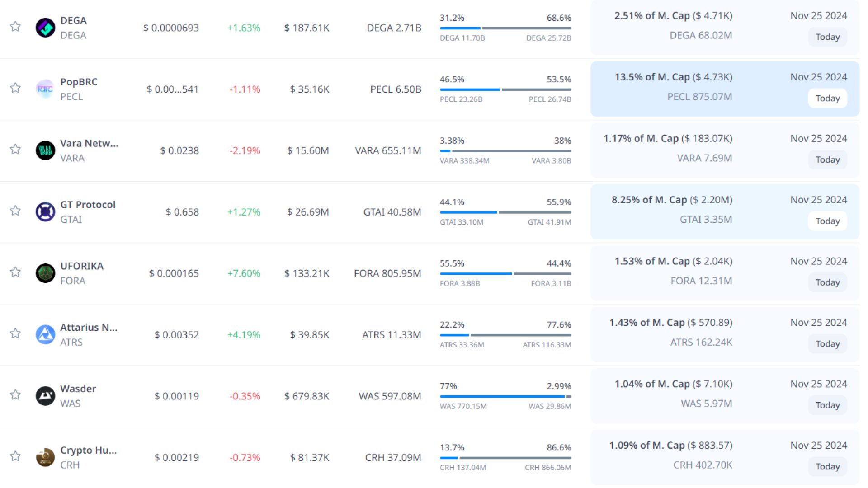Screen dimensions: 868x488
Task: Click Today badge in PECL unlock card
Action: pos(827,99)
